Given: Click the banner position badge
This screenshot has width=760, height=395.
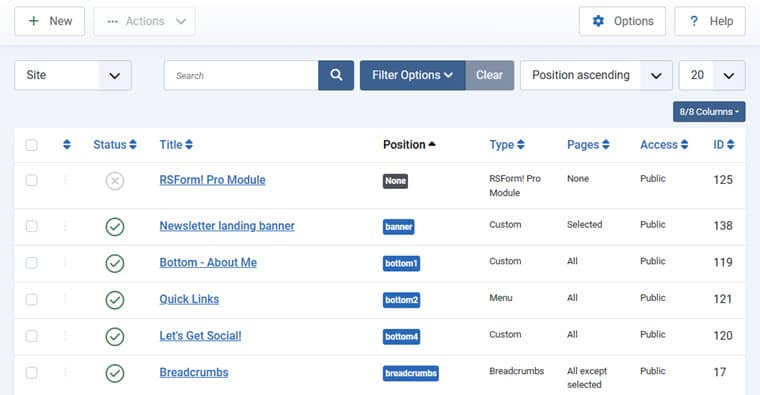Looking at the screenshot, I should click(398, 226).
